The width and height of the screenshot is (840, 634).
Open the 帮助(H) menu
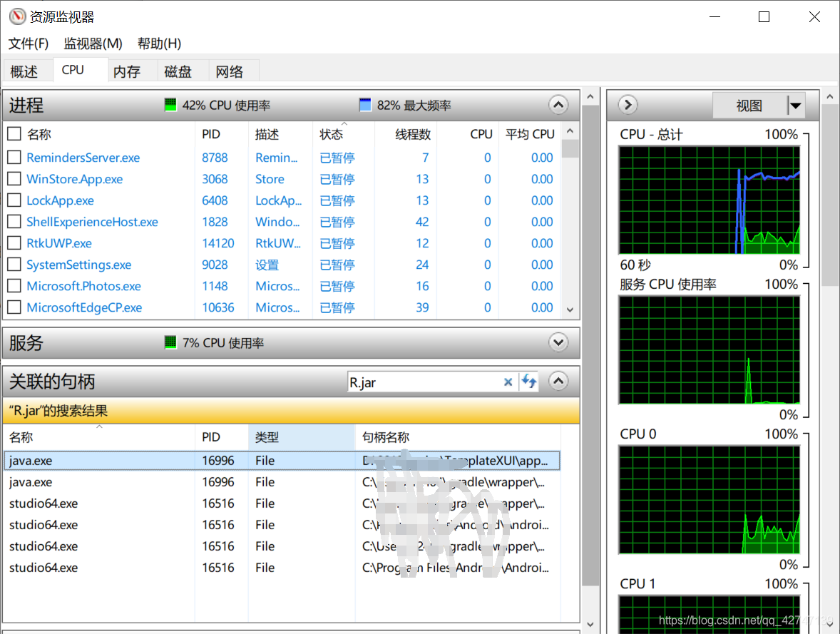(x=160, y=44)
